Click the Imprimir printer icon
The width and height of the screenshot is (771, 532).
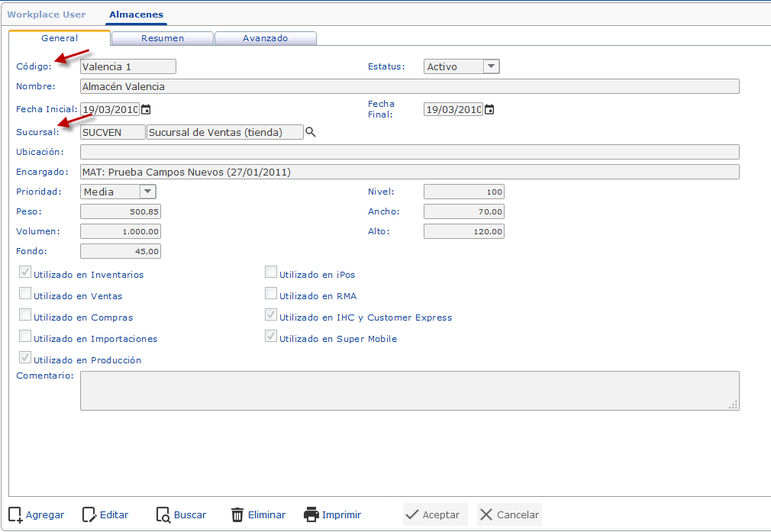312,514
